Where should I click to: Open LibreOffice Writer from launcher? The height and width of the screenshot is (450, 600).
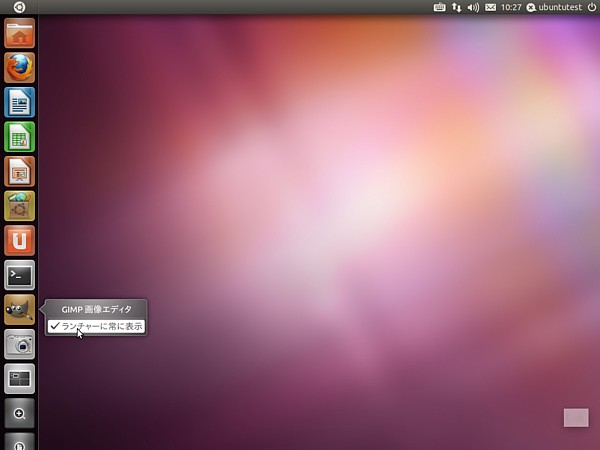(20, 102)
